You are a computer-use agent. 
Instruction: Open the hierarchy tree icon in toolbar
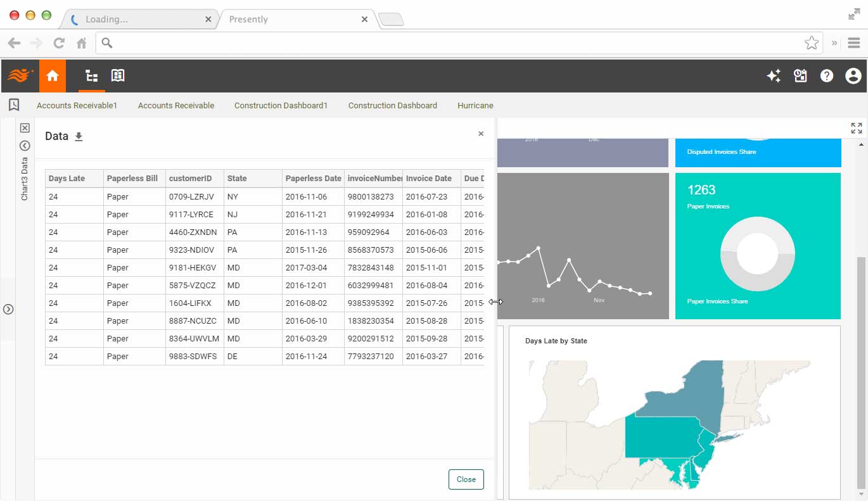point(92,76)
